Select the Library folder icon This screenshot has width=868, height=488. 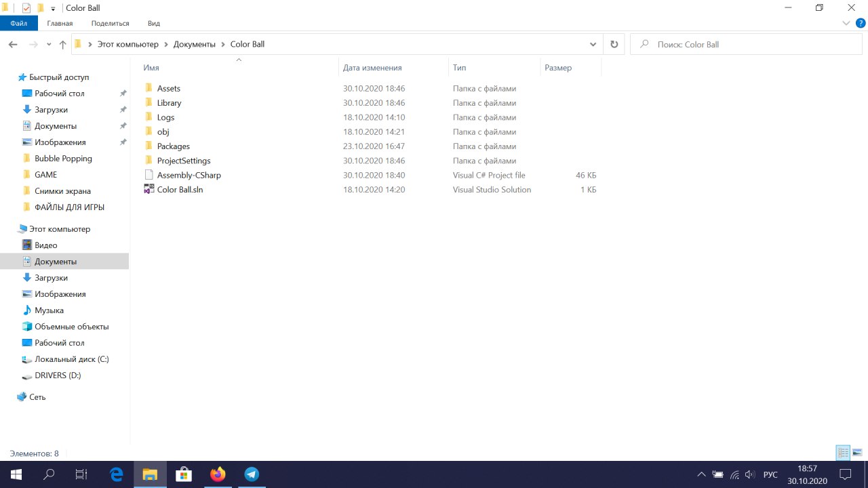[149, 103]
